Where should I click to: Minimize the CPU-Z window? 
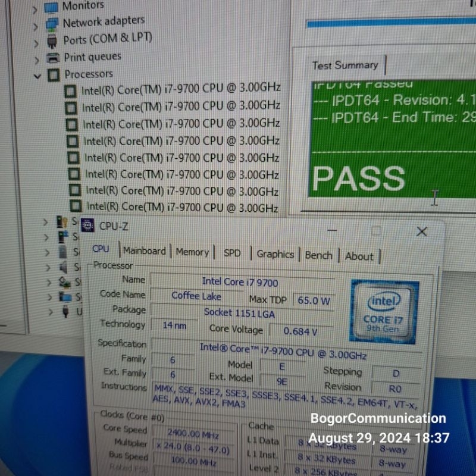click(x=332, y=230)
